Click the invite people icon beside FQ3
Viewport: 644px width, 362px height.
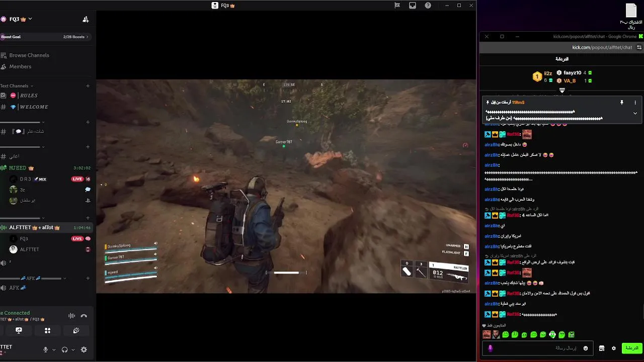coord(86,19)
